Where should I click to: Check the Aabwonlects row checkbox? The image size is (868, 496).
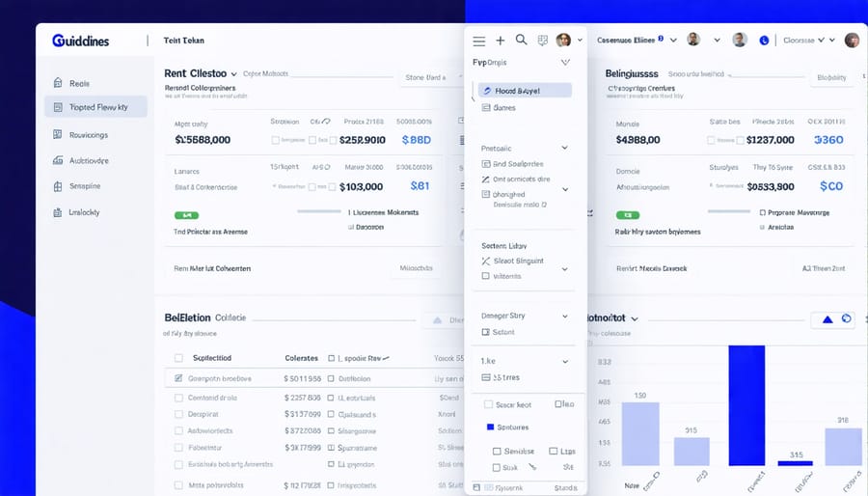(x=178, y=430)
